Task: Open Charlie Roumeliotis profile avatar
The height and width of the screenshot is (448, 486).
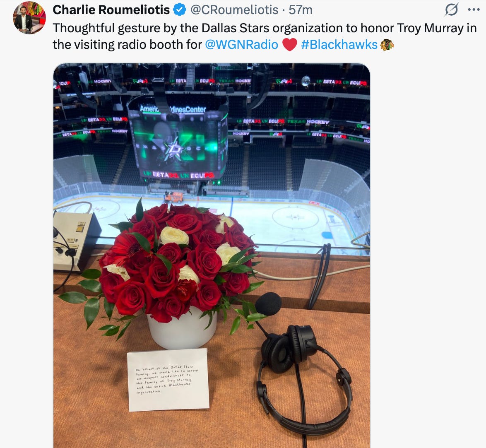Action: (x=29, y=17)
